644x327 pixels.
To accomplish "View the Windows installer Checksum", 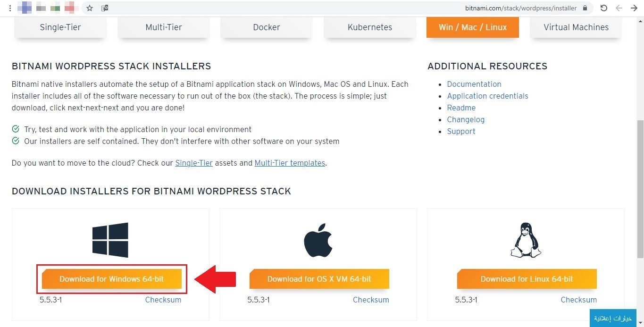I will [163, 300].
